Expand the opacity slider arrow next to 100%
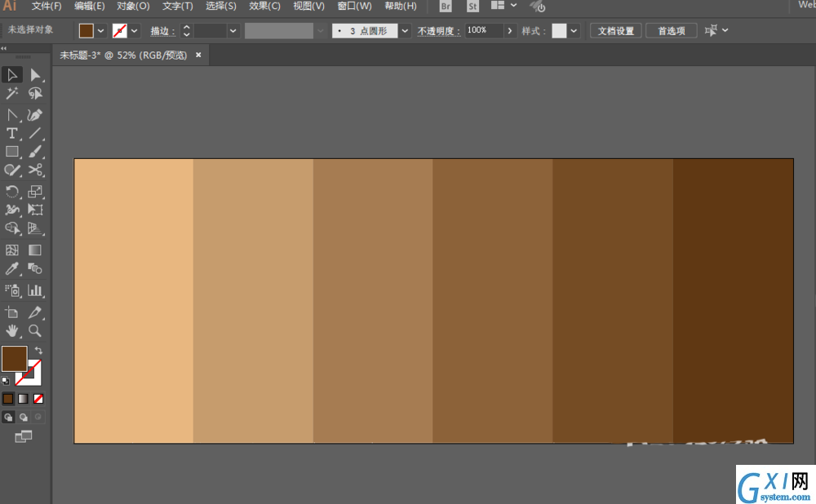The image size is (816, 504). click(510, 31)
